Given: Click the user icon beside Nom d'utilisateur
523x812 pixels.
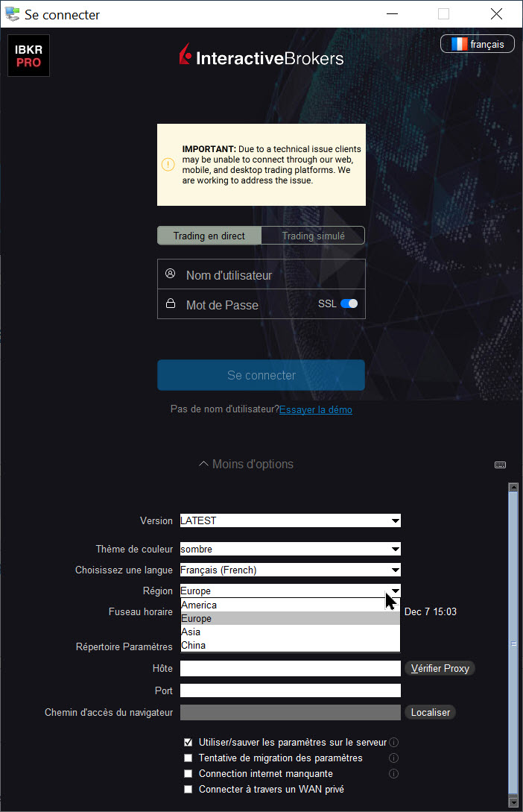Looking at the screenshot, I should click(170, 274).
